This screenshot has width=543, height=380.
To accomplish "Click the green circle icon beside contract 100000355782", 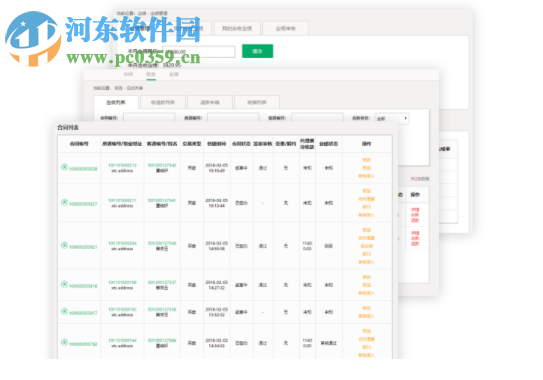I will coord(64,343).
